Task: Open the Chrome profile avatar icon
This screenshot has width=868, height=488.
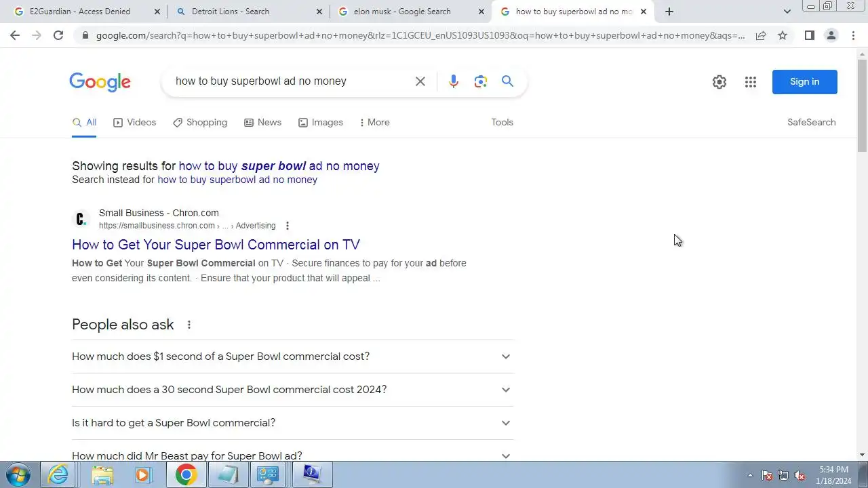Action: (831, 35)
